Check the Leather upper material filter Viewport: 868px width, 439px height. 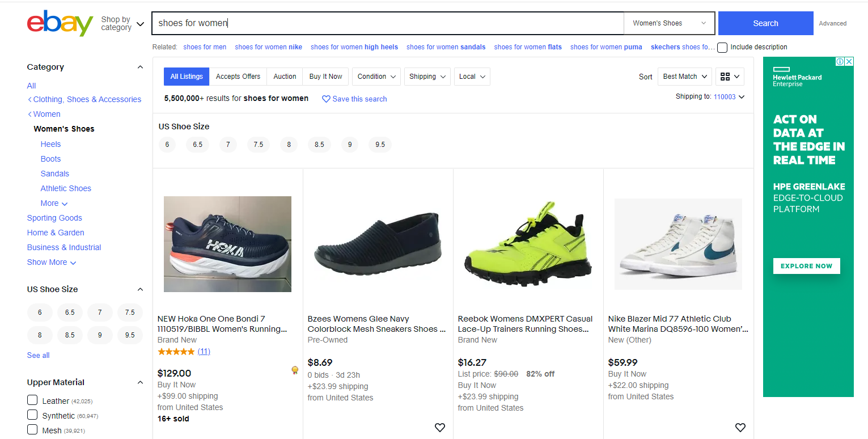pyautogui.click(x=32, y=400)
